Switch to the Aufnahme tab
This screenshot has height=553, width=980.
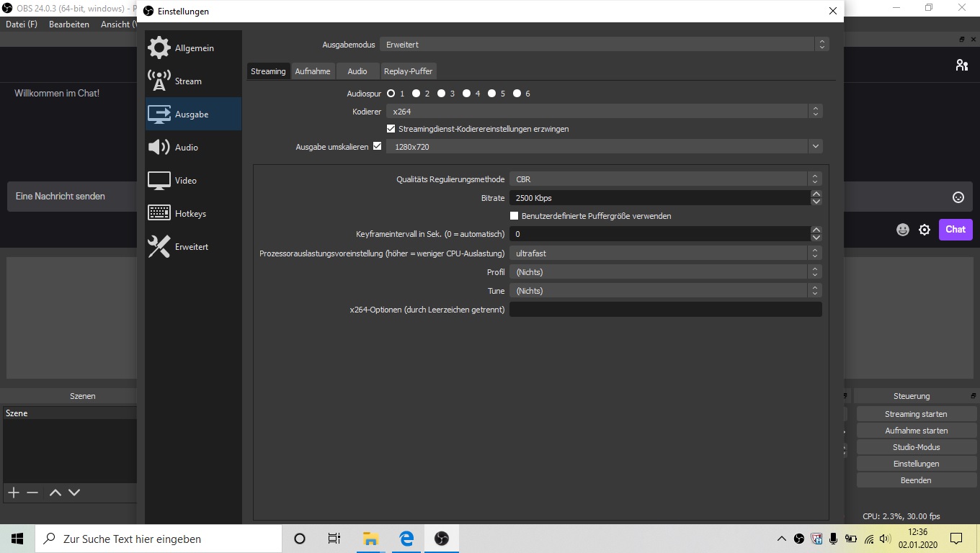(x=313, y=71)
